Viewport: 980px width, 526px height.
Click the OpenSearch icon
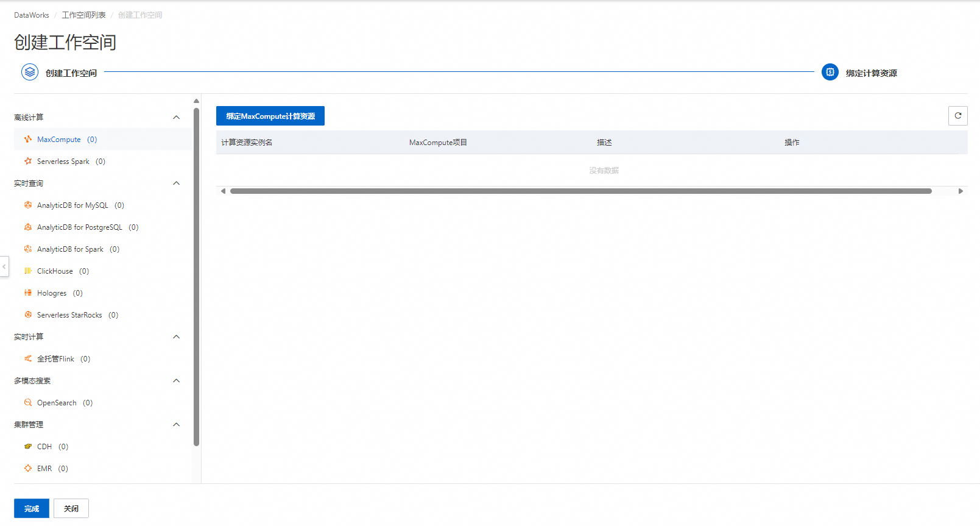pyautogui.click(x=28, y=403)
